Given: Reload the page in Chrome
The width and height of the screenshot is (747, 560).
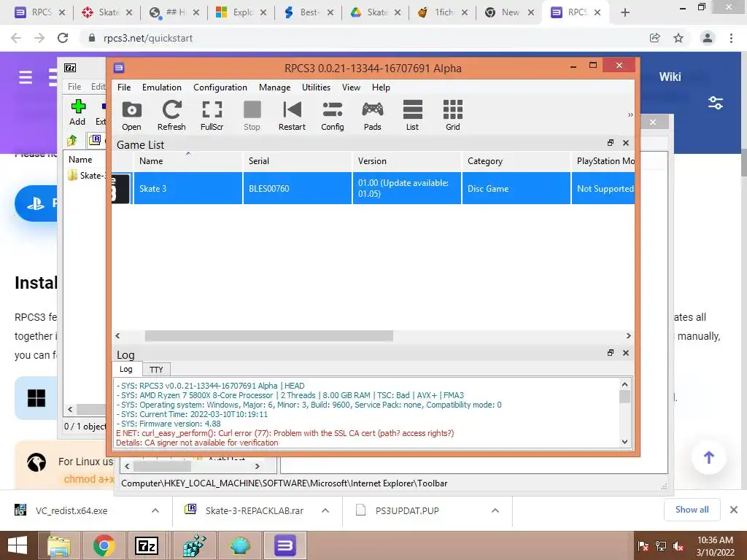Looking at the screenshot, I should 63,38.
